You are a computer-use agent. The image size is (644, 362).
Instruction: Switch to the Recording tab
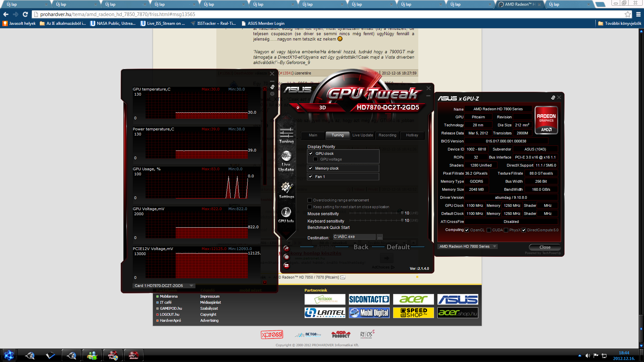tap(387, 135)
